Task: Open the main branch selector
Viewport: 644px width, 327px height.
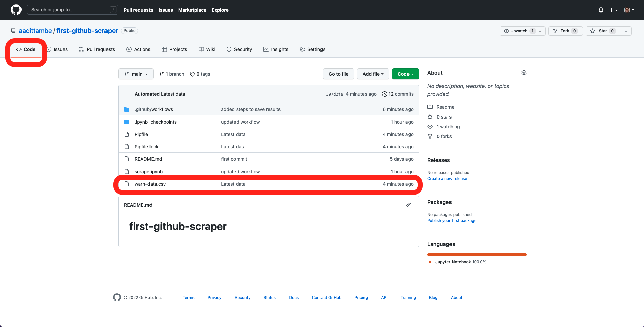Action: pos(136,74)
